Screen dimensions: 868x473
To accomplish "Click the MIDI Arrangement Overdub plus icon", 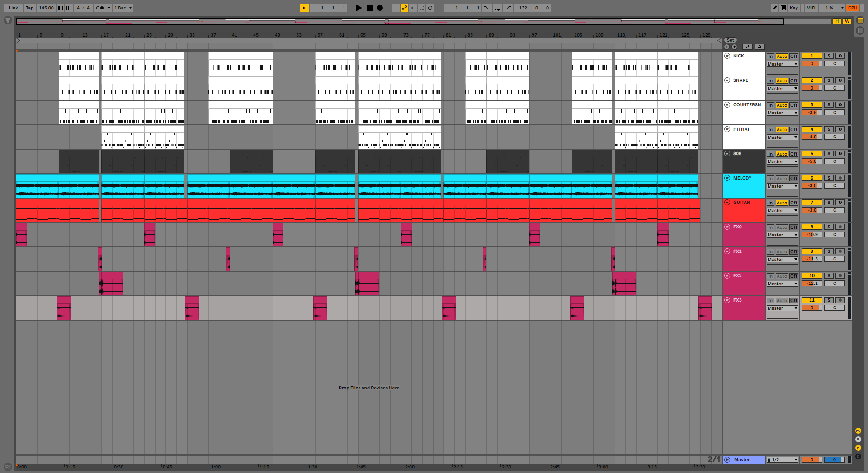I will point(396,8).
